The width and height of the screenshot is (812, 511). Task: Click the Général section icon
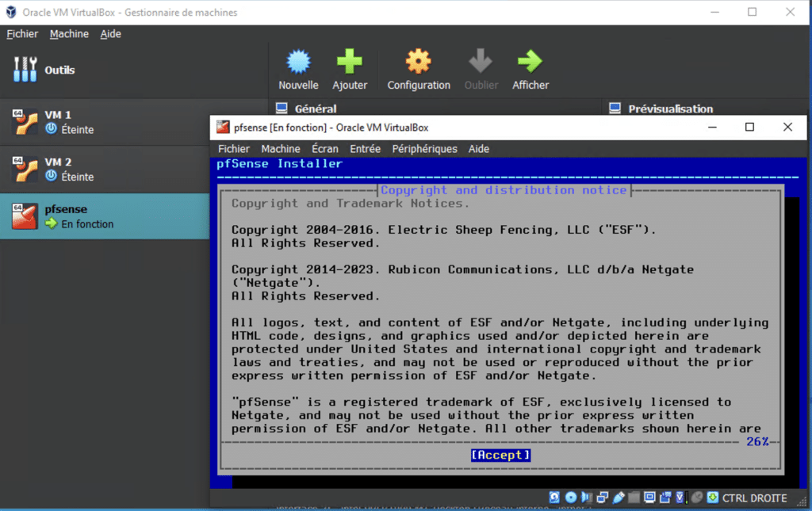coord(282,108)
